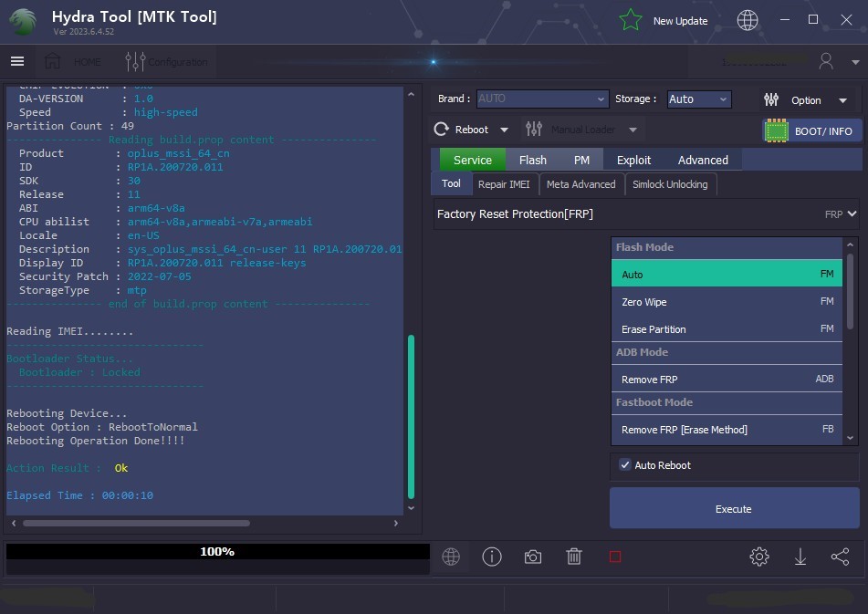This screenshot has height=614, width=868.
Task: Select the Zero Wipe flash mode option
Action: [727, 302]
